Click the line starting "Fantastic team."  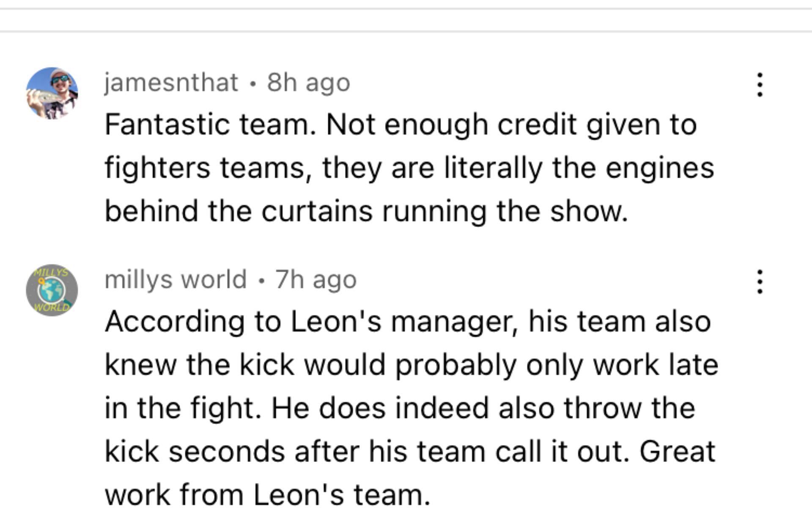click(x=401, y=125)
